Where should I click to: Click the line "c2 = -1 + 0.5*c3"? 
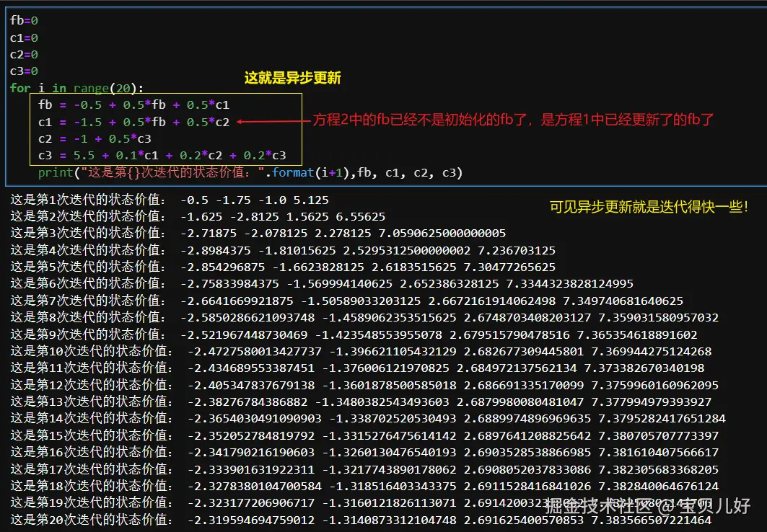(95, 138)
